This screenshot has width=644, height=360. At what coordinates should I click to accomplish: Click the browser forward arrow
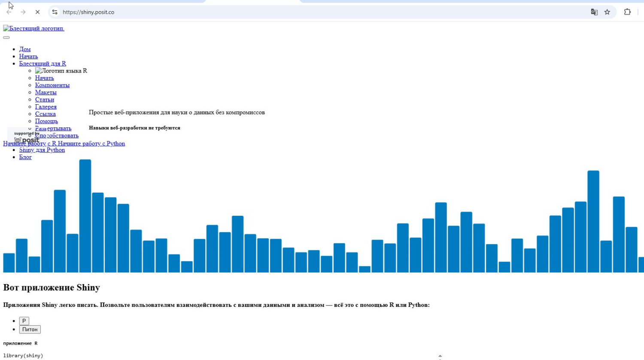pyautogui.click(x=23, y=12)
